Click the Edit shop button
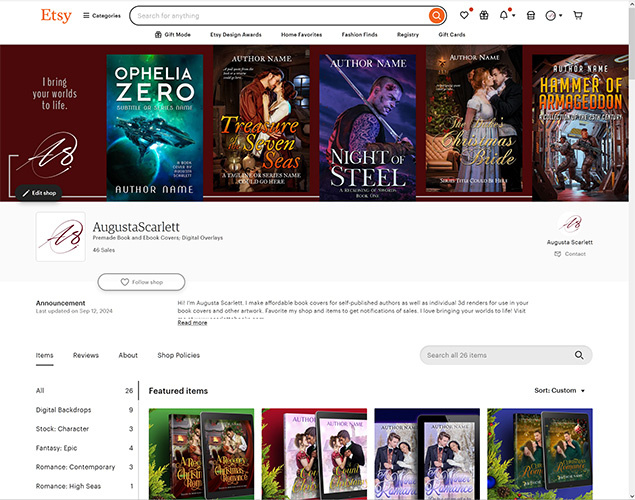The width and height of the screenshot is (635, 500). pyautogui.click(x=39, y=192)
